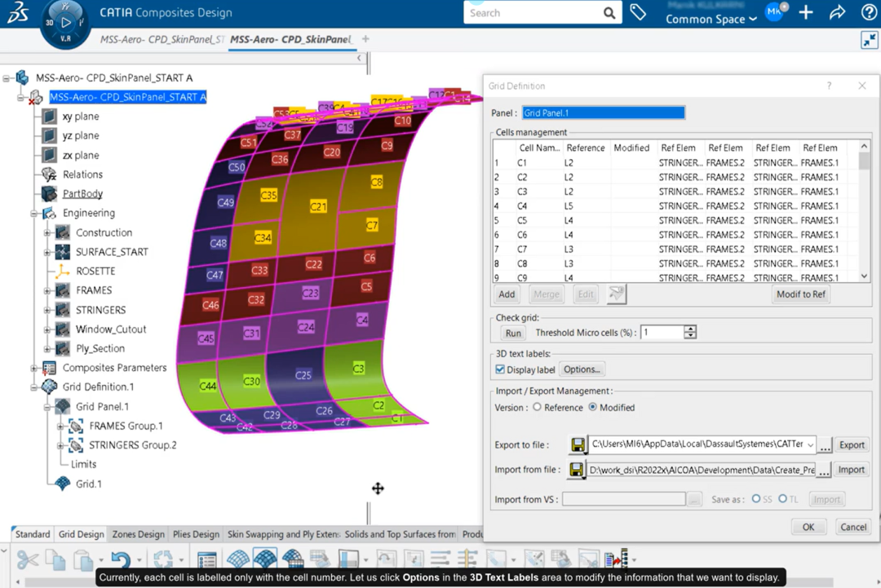Click the Update cycle arrows icon
Image resolution: width=881 pixels, height=588 pixels.
pos(163,560)
